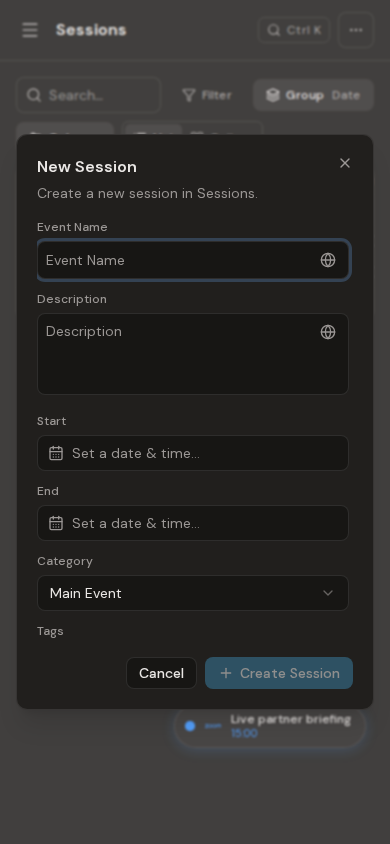The height and width of the screenshot is (844, 390).
Task: Click the Sessions page title
Action: 91,30
